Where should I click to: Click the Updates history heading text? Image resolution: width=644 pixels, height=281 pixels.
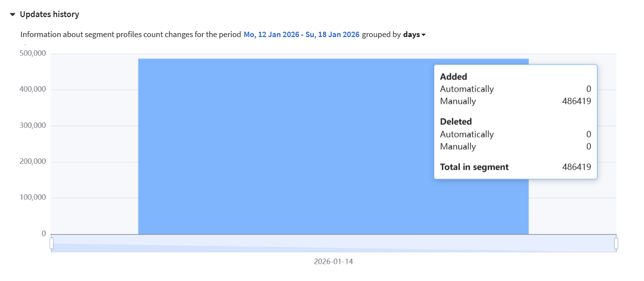(x=49, y=15)
